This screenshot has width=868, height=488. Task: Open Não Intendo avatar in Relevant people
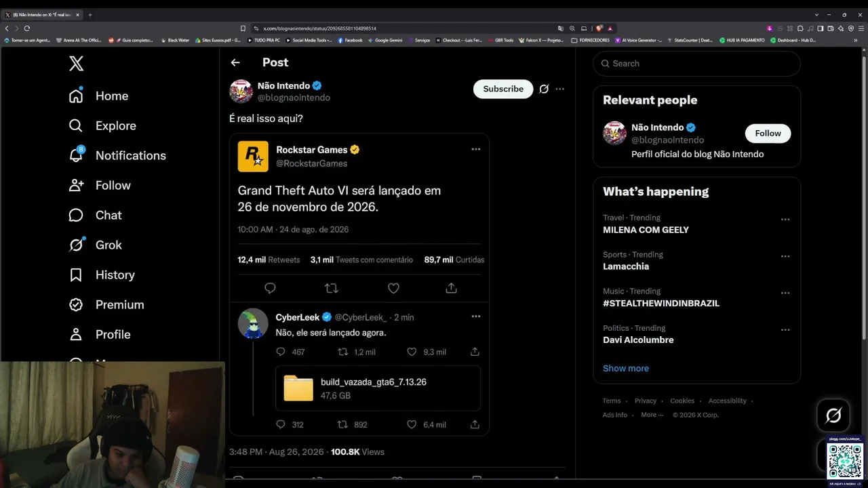coord(614,134)
